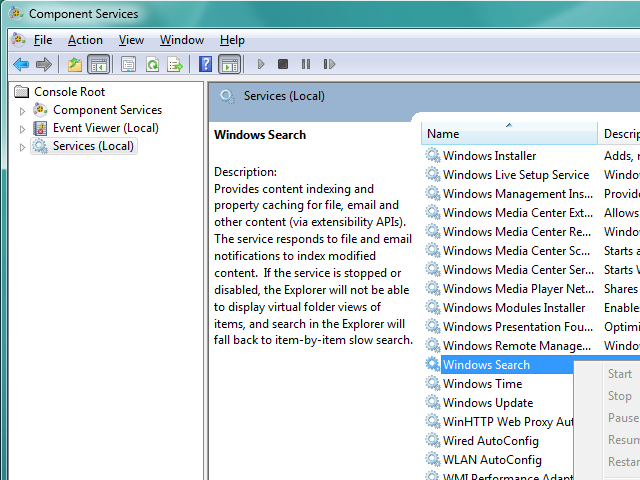Viewport: 640px width, 480px height.
Task: Click the MMC icon beside File menu
Action: pos(18,40)
